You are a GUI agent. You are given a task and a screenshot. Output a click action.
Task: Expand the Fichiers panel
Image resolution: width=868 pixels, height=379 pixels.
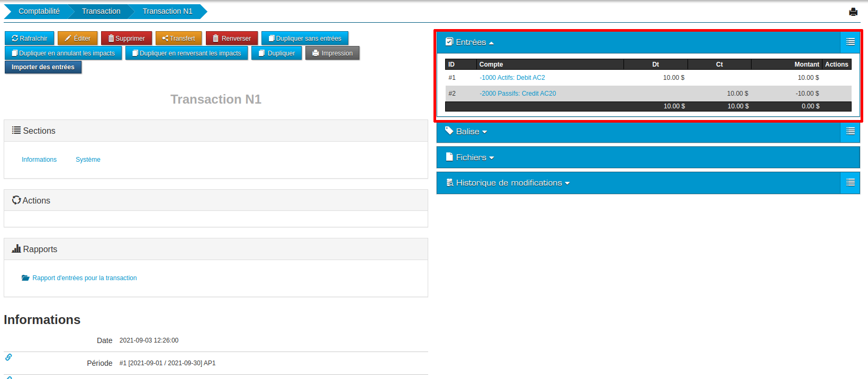tap(471, 158)
